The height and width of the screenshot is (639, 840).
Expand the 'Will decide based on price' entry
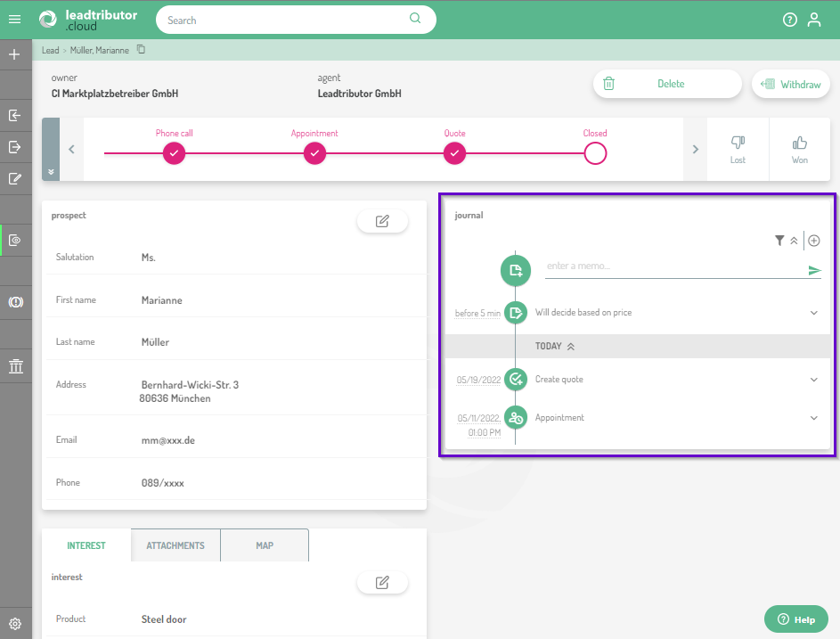[x=813, y=313]
